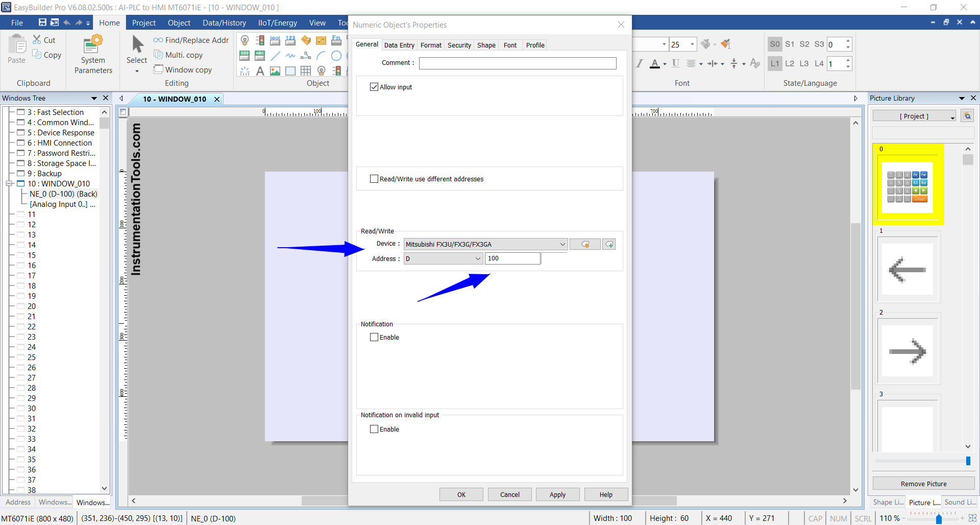Uncheck the Allow input checkbox
Image resolution: width=980 pixels, height=525 pixels.
pyautogui.click(x=374, y=87)
